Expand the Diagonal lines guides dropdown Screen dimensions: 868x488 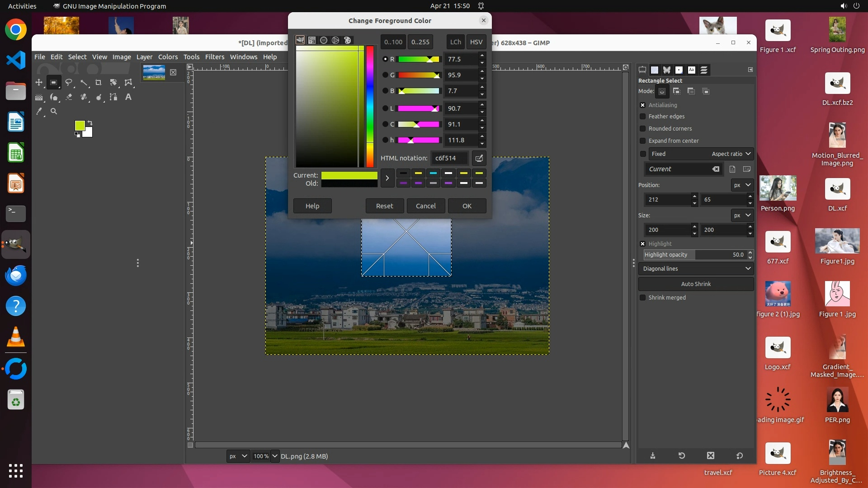pos(696,269)
